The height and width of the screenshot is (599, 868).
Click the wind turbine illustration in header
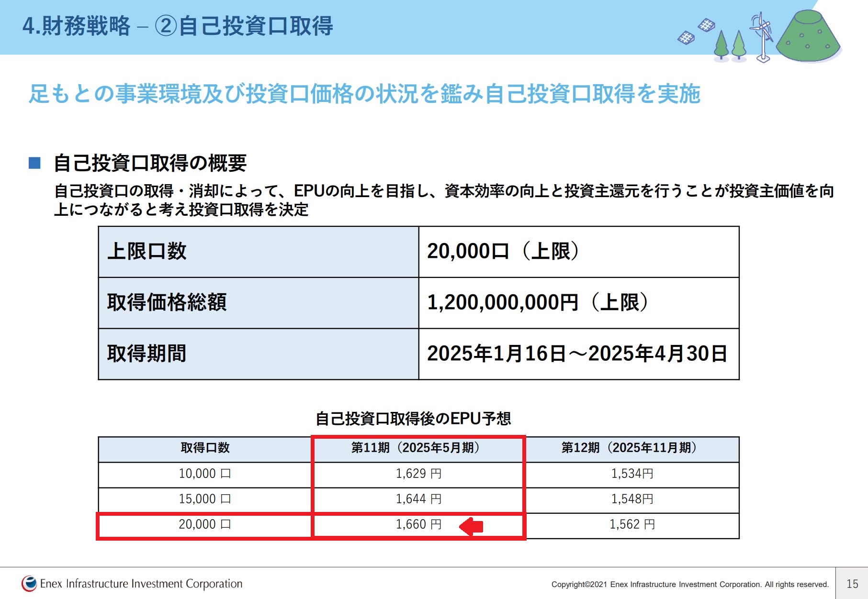762,37
